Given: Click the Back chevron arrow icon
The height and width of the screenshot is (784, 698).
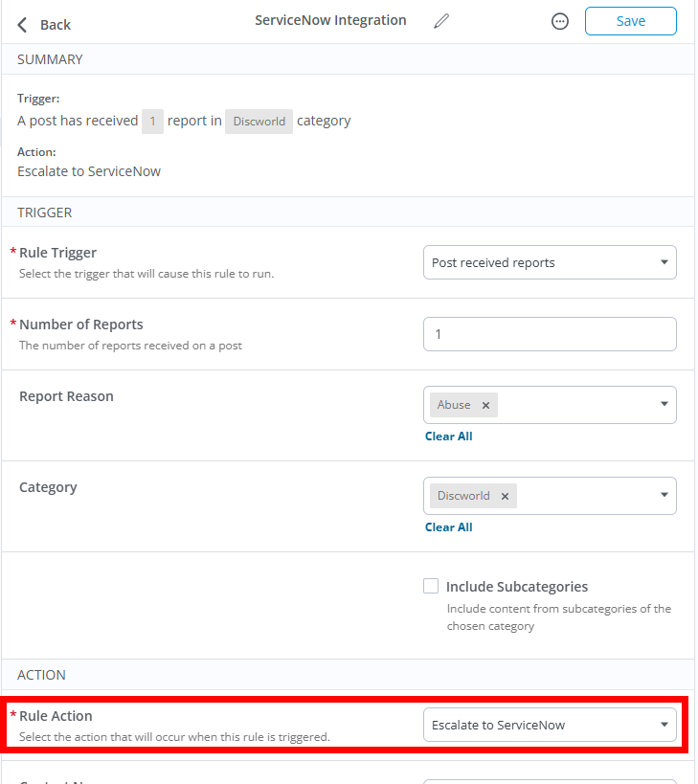Looking at the screenshot, I should 22,25.
